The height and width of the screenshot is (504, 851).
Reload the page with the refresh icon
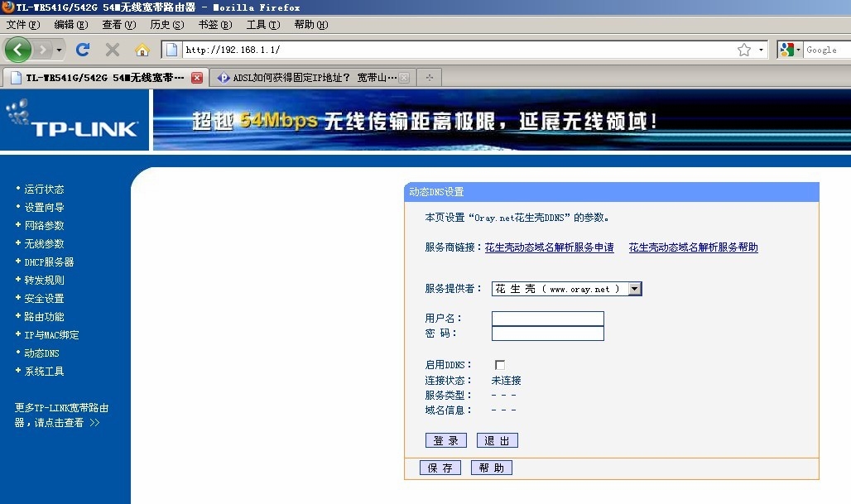(83, 50)
